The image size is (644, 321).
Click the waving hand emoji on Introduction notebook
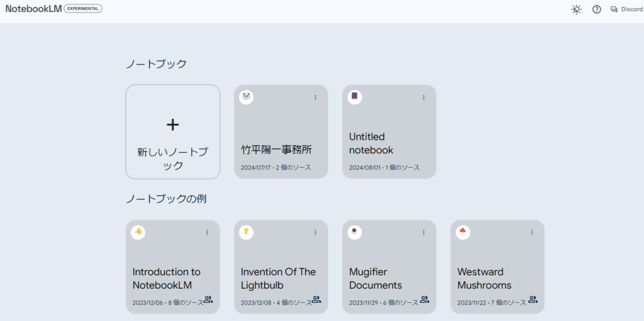pos(138,232)
